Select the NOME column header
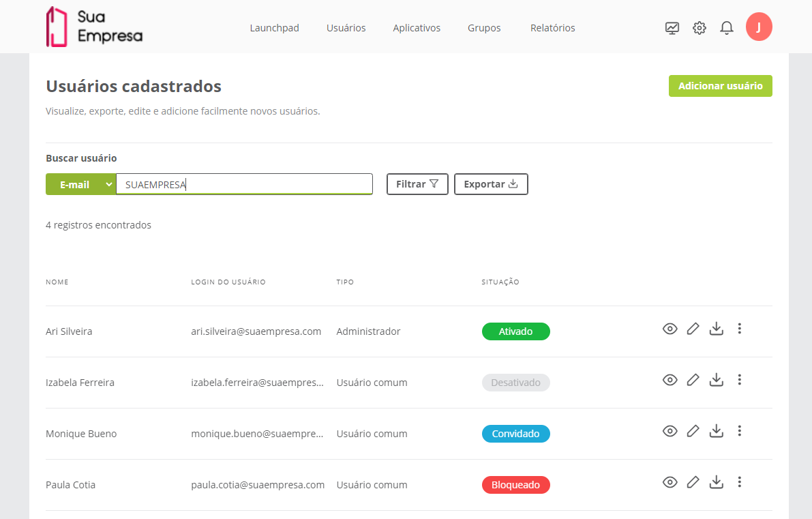 click(x=57, y=282)
